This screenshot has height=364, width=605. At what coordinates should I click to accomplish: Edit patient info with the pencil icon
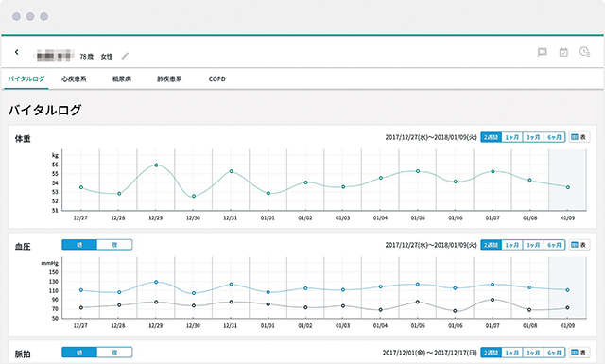click(x=125, y=56)
